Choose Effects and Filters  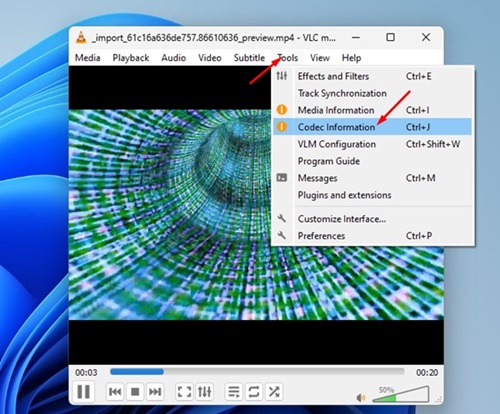373,76
